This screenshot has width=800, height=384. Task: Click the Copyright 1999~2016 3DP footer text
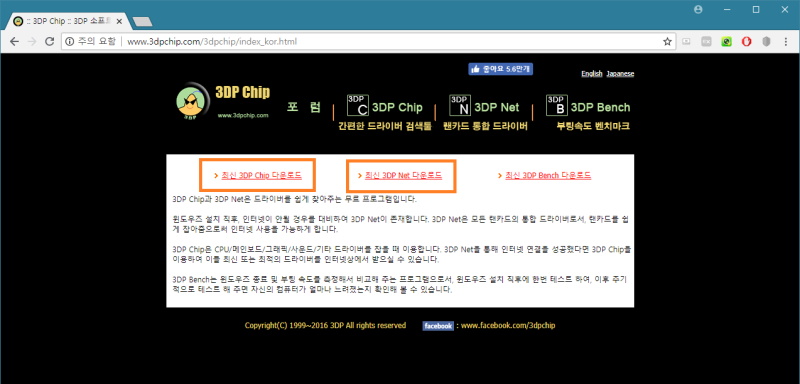pos(326,325)
